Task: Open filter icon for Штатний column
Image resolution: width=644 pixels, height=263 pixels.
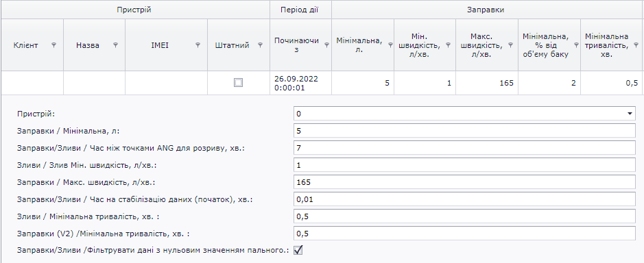Action: tap(260, 45)
